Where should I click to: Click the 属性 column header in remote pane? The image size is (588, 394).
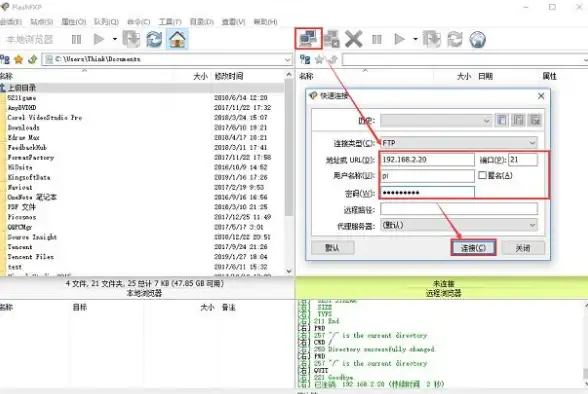pyautogui.click(x=549, y=76)
